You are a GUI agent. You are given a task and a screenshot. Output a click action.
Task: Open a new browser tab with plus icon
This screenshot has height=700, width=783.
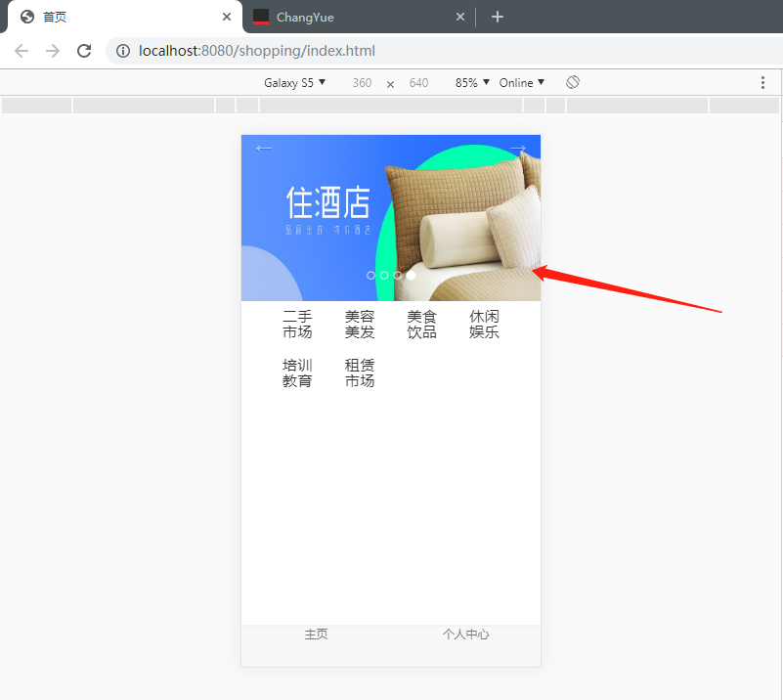498,17
